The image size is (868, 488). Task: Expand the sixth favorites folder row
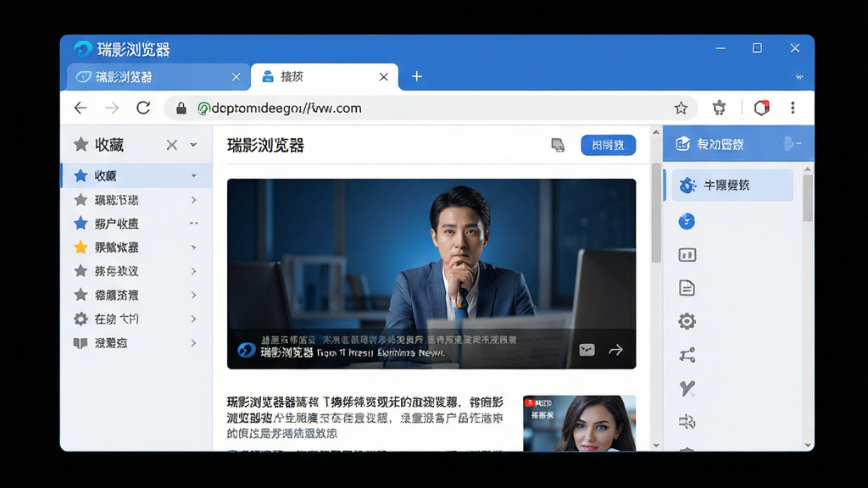click(x=194, y=295)
